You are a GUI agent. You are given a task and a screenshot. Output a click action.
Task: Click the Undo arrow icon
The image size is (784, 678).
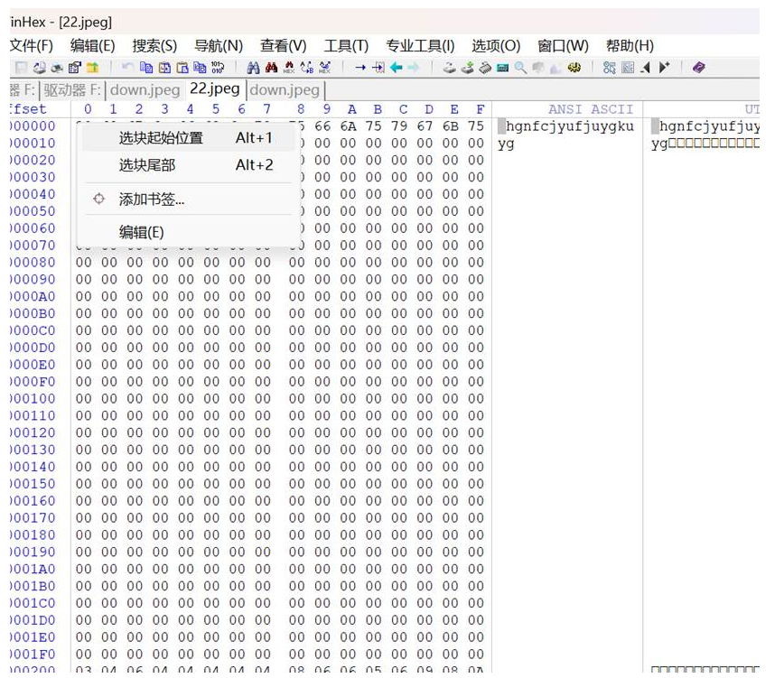(128, 67)
